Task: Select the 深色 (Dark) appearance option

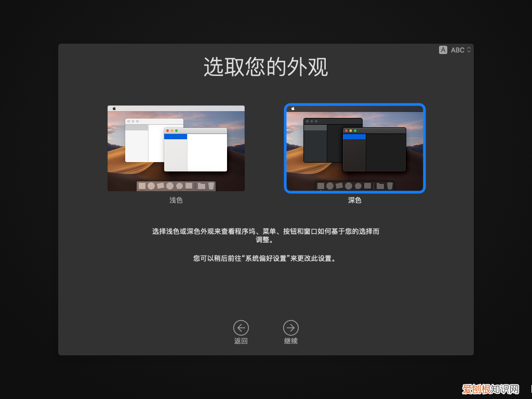Action: tap(355, 148)
